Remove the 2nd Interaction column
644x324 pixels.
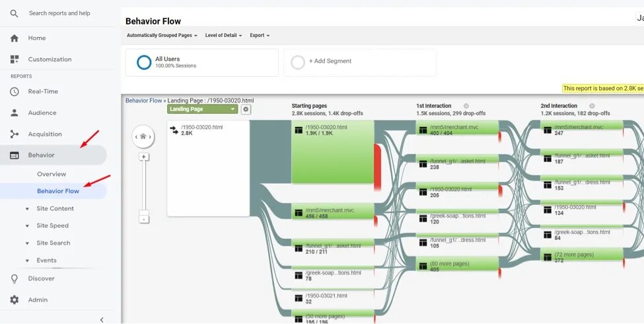point(592,106)
